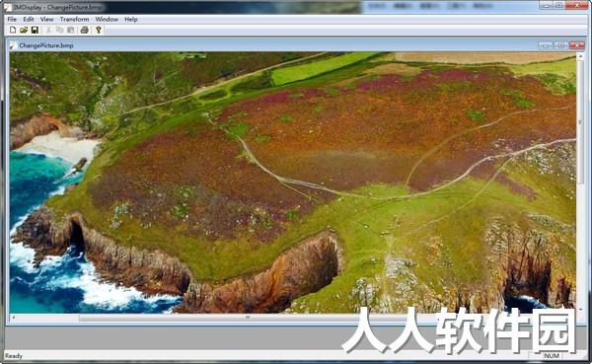Create a new document with New icon
Image resolution: width=592 pixels, height=364 pixels.
13,30
